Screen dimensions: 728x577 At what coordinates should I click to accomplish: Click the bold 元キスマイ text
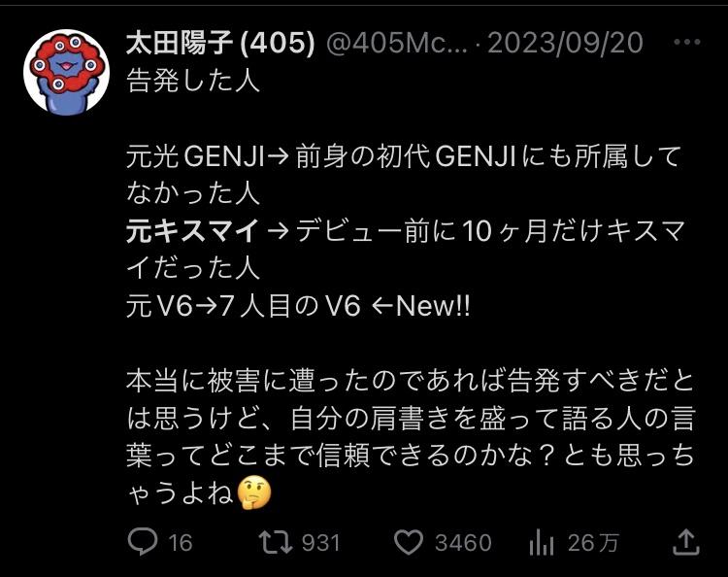[x=193, y=230]
